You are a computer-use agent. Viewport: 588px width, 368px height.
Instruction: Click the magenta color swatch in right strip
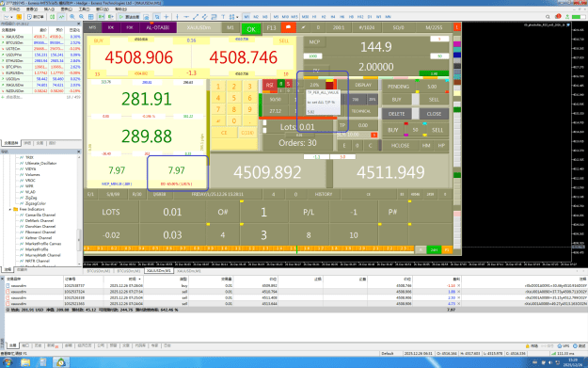click(457, 44)
